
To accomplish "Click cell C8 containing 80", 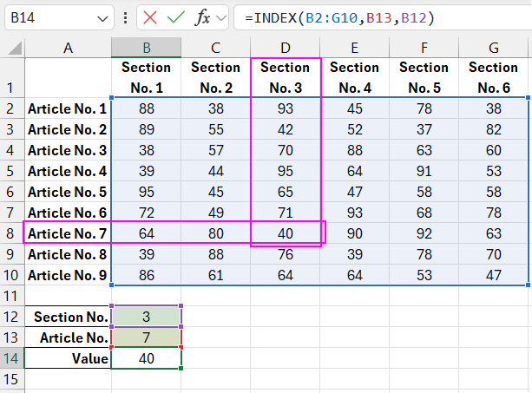I will point(216,233).
